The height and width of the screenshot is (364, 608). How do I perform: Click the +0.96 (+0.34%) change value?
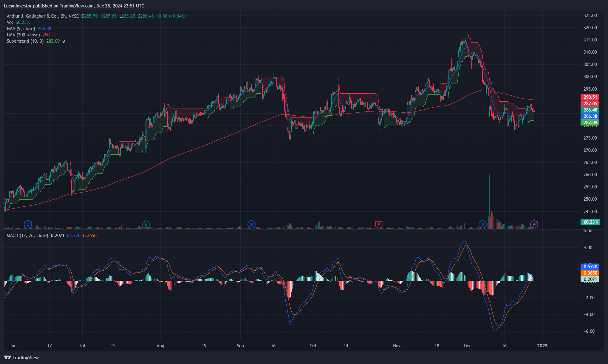tap(171, 16)
